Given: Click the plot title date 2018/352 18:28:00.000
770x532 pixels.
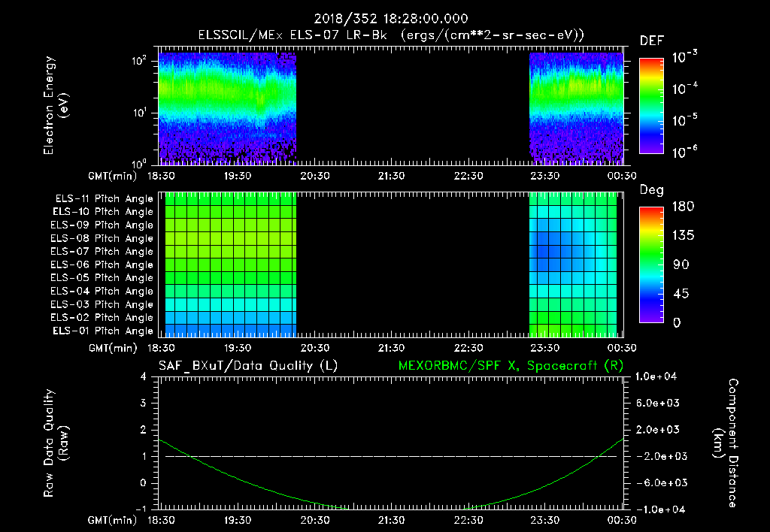Looking at the screenshot, I should (x=391, y=19).
